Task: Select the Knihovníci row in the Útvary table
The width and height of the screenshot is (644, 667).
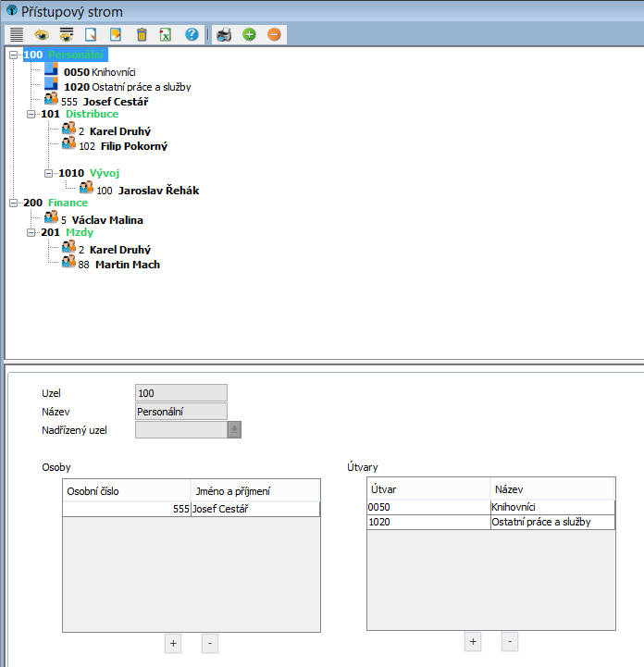Action: click(x=490, y=508)
